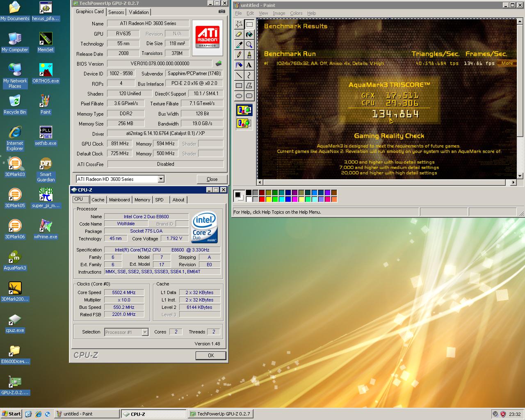
Task: Select the Text tool in Paint
Action: pos(249,65)
